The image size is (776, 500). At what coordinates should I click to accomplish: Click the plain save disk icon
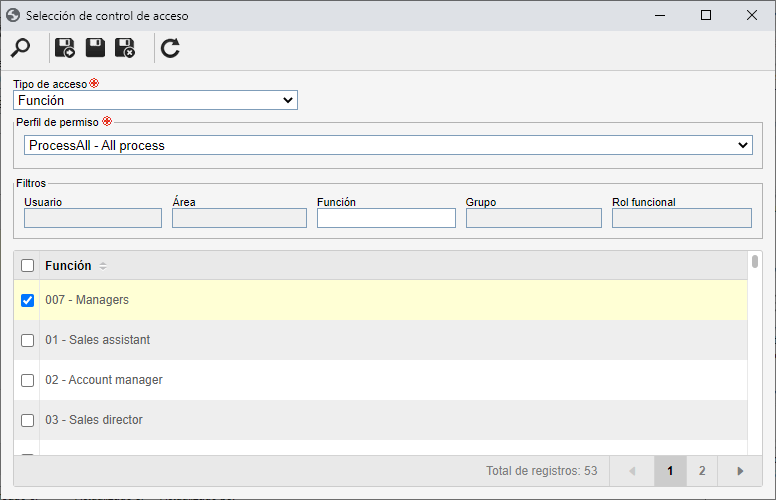click(x=95, y=48)
